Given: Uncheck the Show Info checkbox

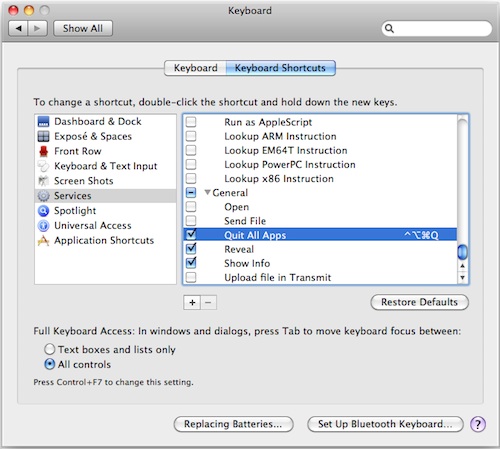Looking at the screenshot, I should [191, 263].
